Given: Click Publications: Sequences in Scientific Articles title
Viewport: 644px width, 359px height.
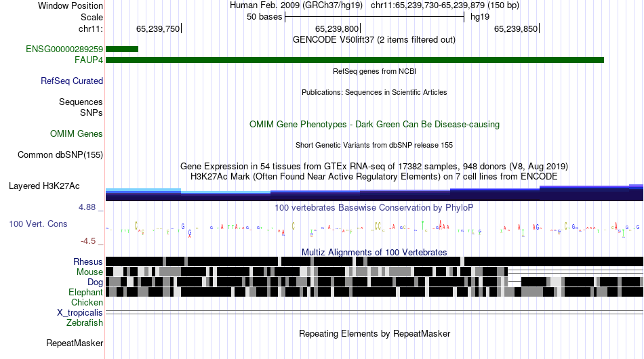Looking at the screenshot, I should click(374, 92).
